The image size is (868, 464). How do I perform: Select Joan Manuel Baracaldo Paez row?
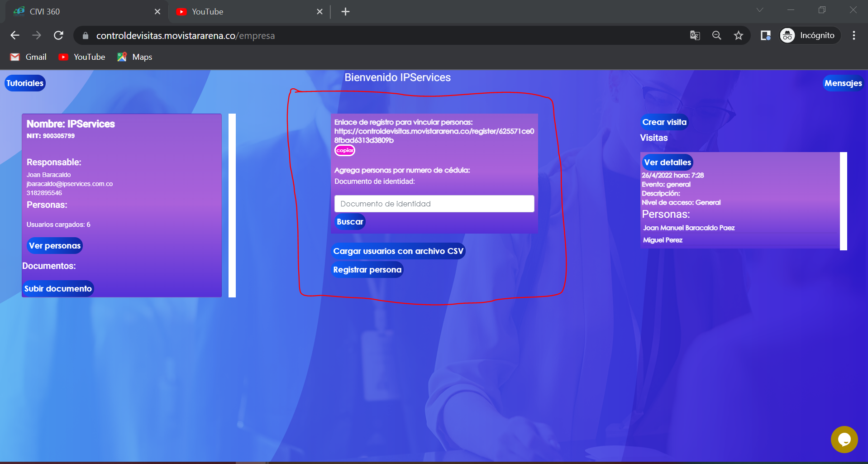coord(740,228)
